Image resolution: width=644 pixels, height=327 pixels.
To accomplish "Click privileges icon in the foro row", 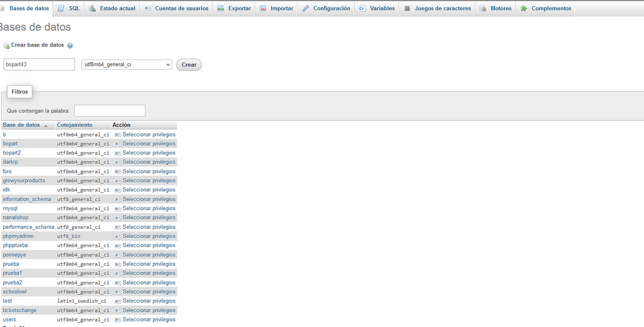I will point(118,171).
